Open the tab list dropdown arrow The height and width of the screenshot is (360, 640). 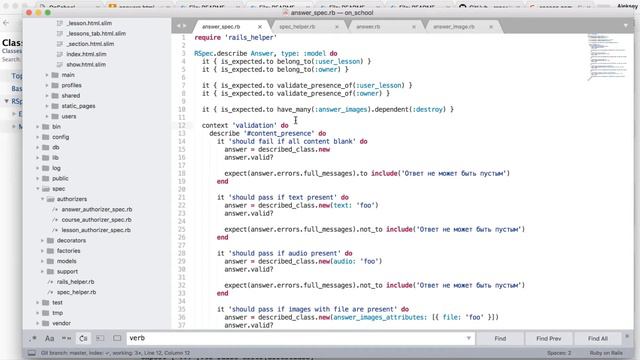pyautogui.click(x=626, y=26)
